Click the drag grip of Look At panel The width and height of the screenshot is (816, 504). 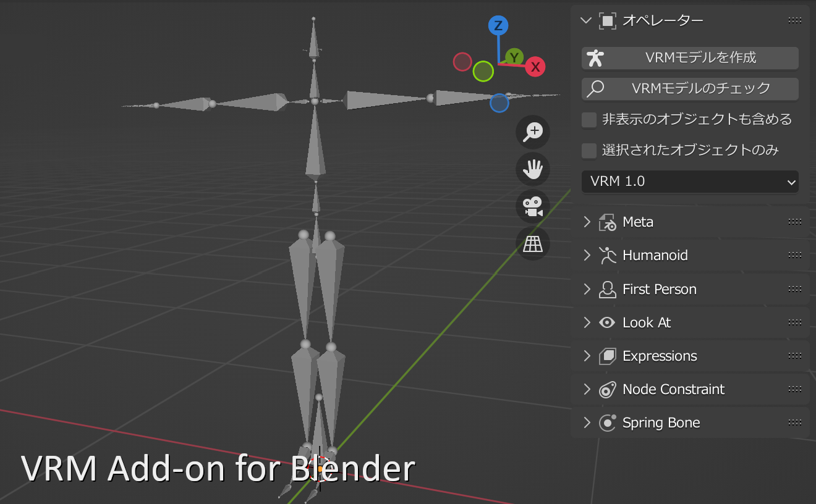click(x=795, y=322)
